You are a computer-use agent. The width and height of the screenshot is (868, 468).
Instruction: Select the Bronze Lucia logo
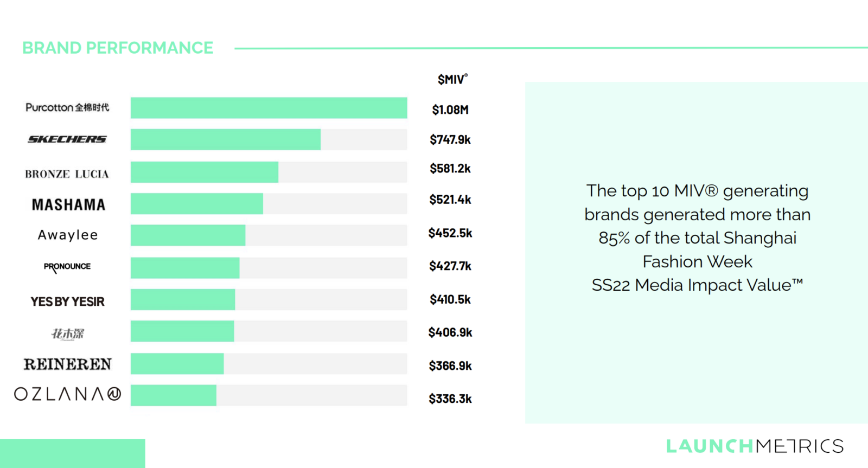click(67, 174)
